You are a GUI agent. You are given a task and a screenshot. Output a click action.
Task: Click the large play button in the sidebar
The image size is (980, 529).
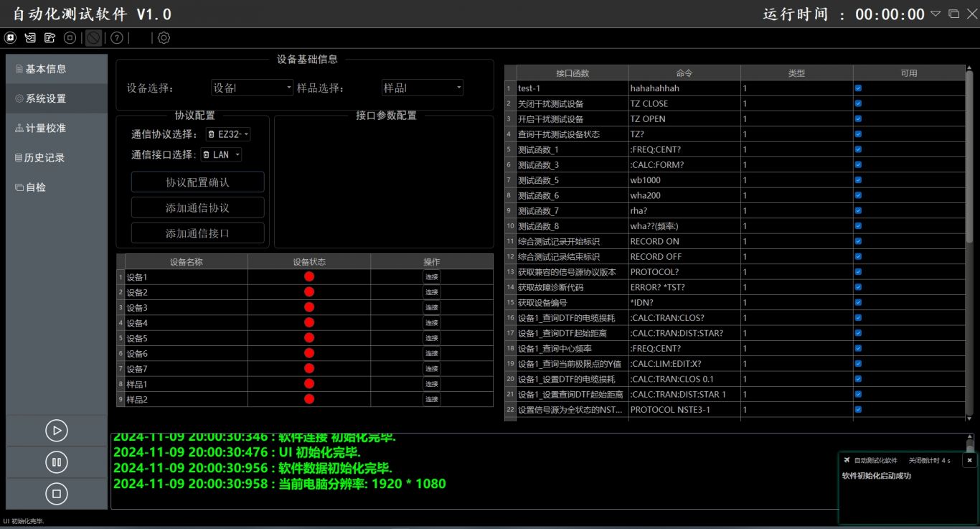tap(57, 430)
